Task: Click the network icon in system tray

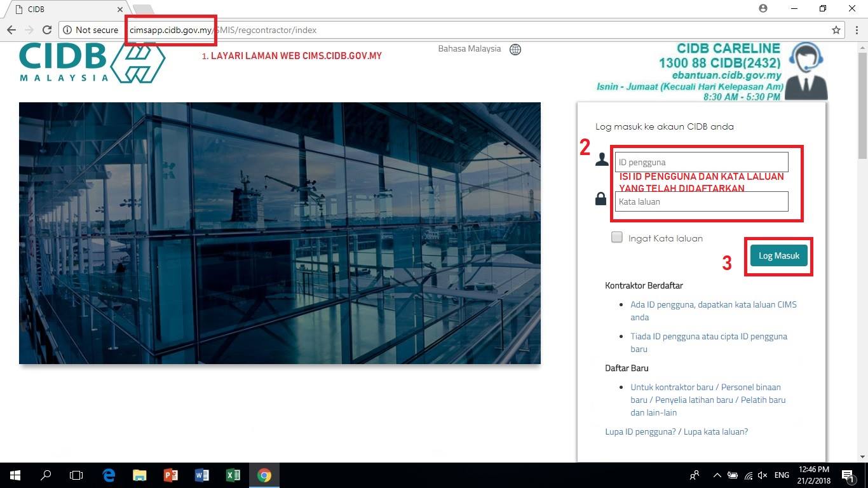Action: click(x=749, y=475)
